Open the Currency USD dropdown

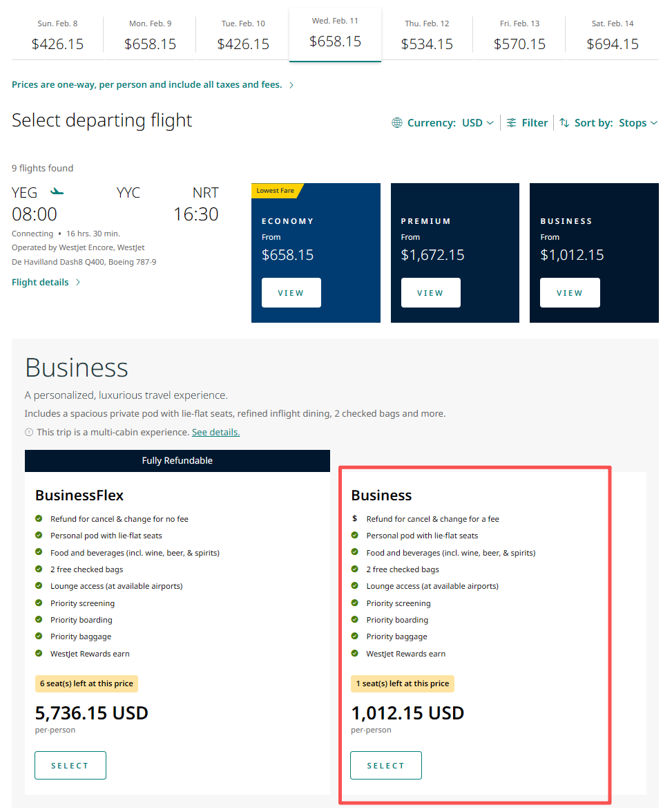(478, 123)
